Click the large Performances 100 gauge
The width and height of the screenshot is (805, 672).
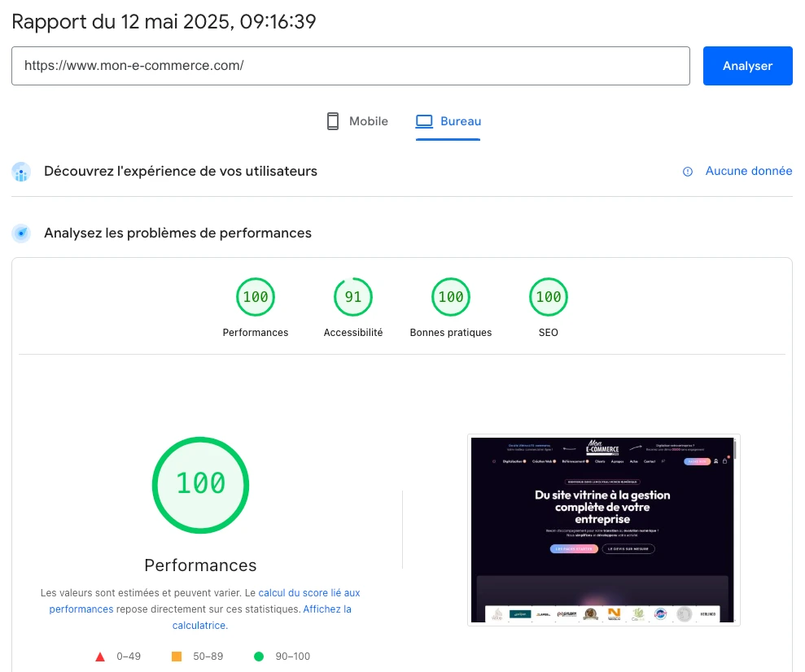tap(201, 485)
